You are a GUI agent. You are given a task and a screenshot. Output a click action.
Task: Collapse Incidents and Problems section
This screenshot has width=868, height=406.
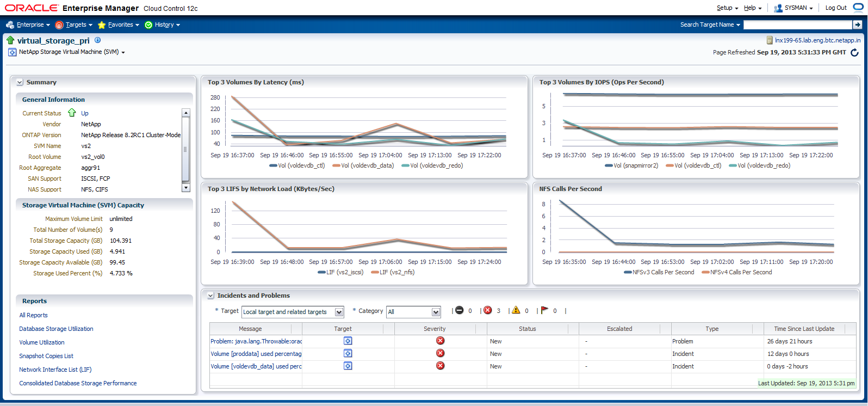click(x=210, y=296)
